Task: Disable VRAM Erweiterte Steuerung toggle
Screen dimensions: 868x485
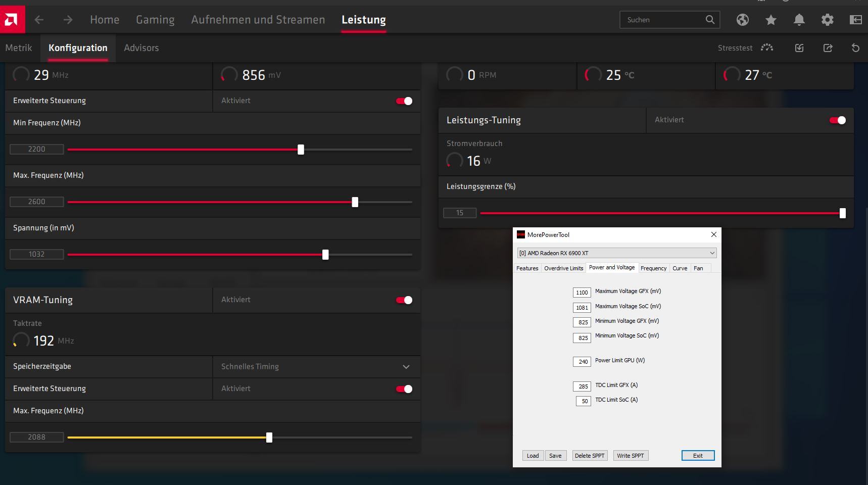Action: pos(404,389)
